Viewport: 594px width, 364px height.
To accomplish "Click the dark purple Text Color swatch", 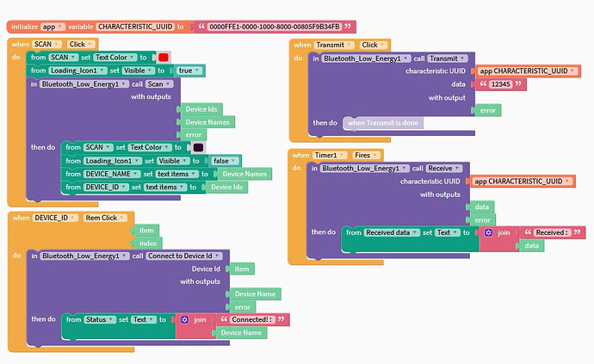I will click(x=198, y=147).
